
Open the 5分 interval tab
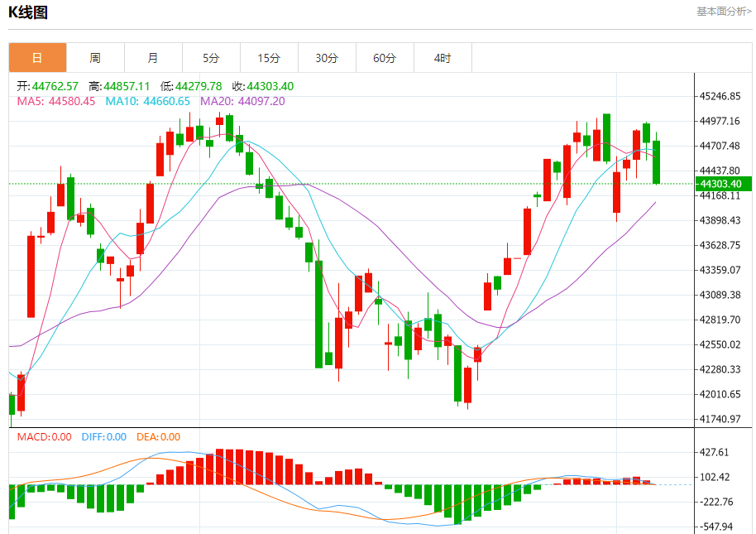(x=211, y=58)
